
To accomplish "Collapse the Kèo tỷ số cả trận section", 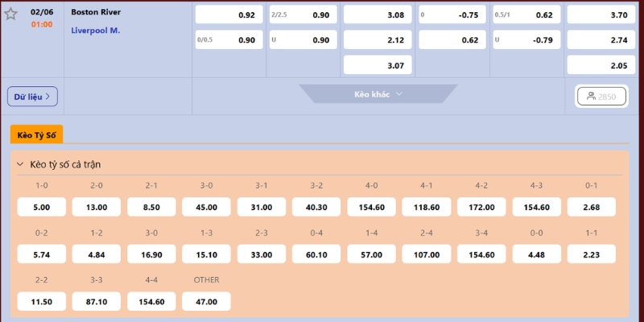I will [x=20, y=165].
